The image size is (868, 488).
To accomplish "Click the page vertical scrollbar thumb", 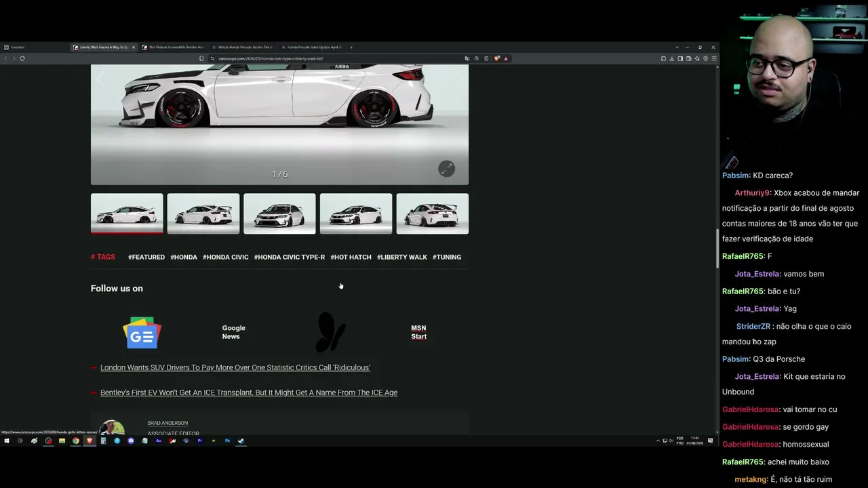I will (x=717, y=249).
